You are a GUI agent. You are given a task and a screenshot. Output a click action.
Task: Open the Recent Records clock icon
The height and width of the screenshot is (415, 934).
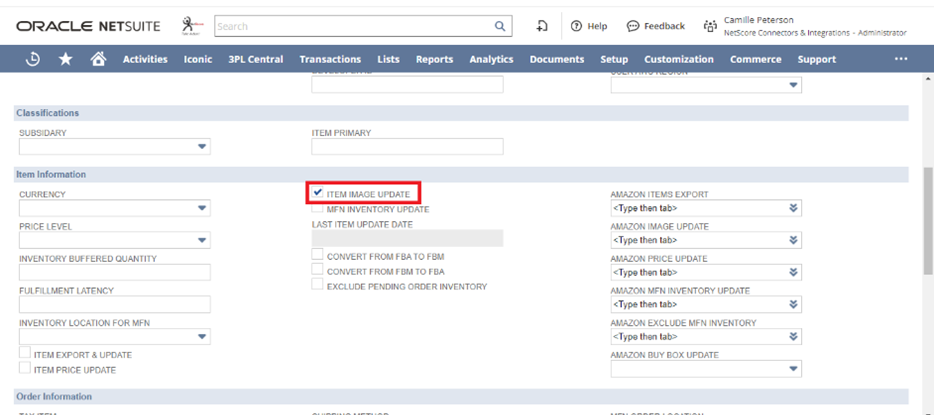tap(33, 59)
